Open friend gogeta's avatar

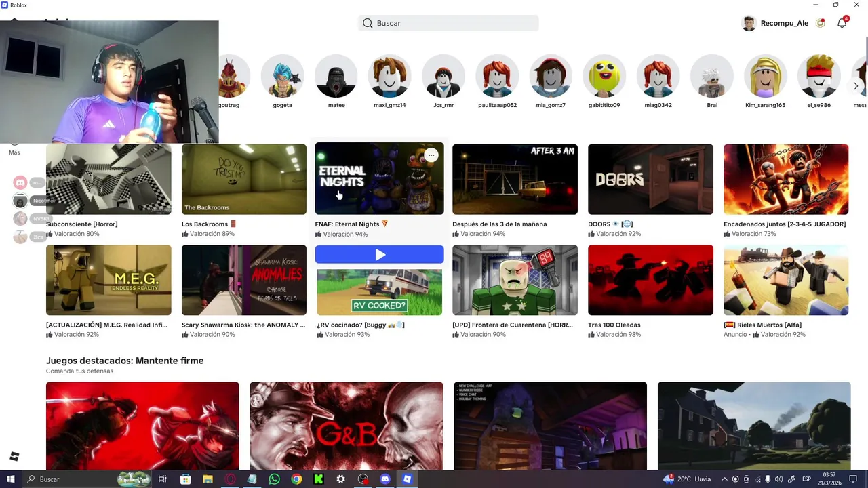[x=282, y=77]
